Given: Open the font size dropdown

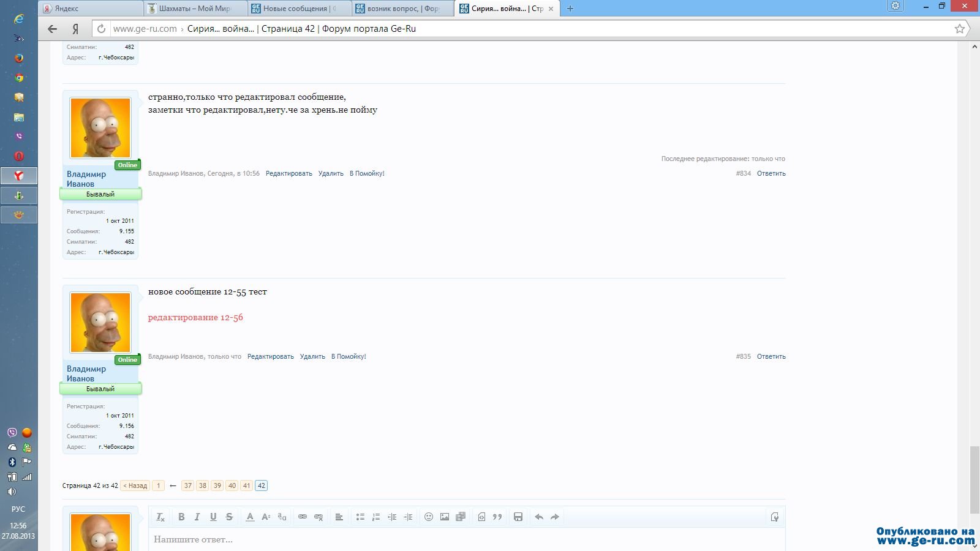Looking at the screenshot, I should point(266,517).
